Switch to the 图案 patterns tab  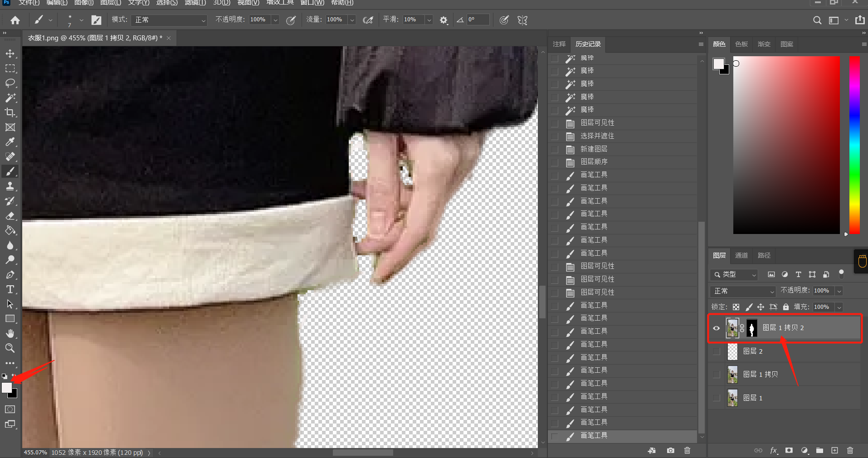[787, 44]
